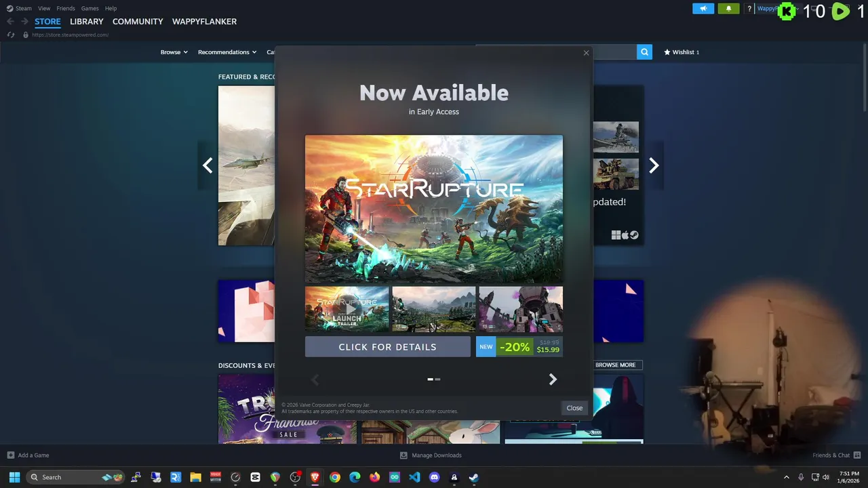Click the BROWSE MORE button

[615, 365]
